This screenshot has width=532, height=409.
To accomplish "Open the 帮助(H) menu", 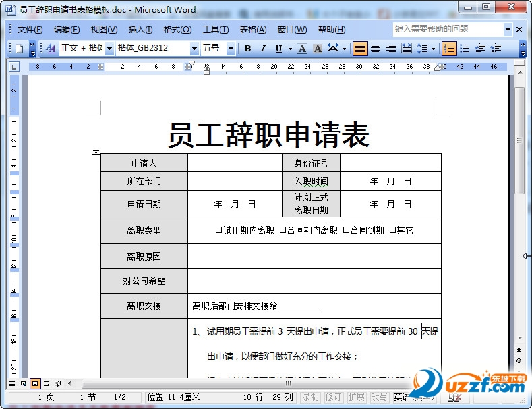I will (x=332, y=30).
